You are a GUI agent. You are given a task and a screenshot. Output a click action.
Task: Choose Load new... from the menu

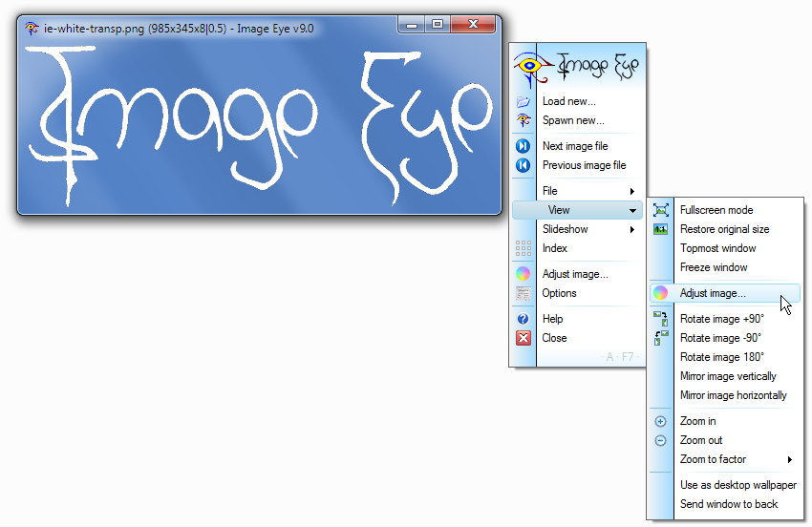tap(569, 101)
